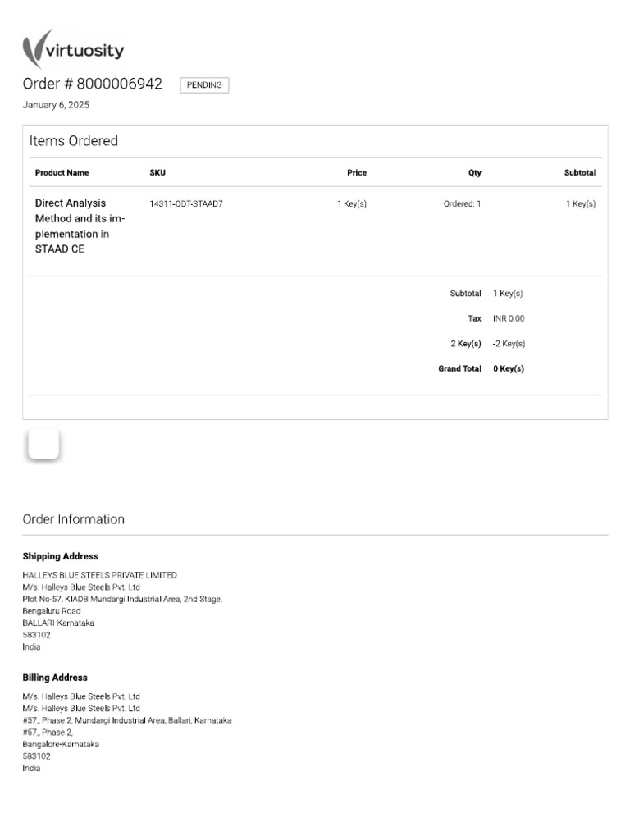Click the -2 Key(s) discount value
The image size is (630, 840).
tap(509, 344)
